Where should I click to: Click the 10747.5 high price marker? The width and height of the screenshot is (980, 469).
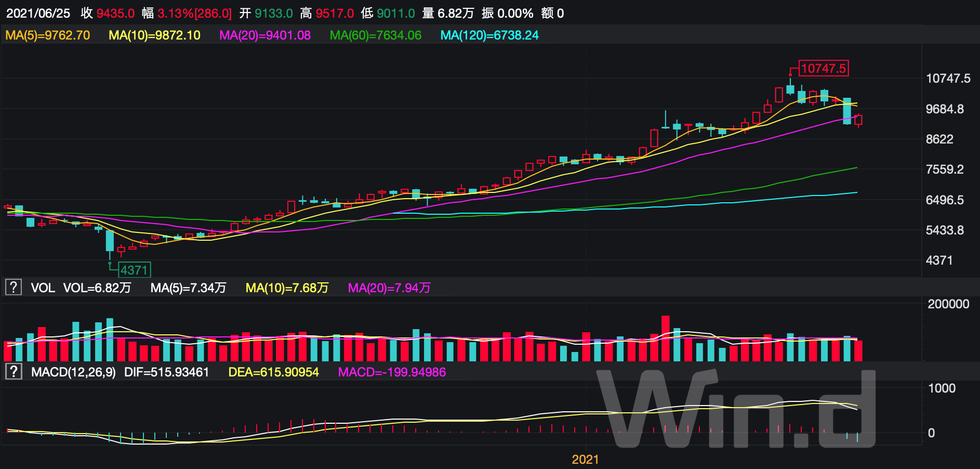pos(824,68)
